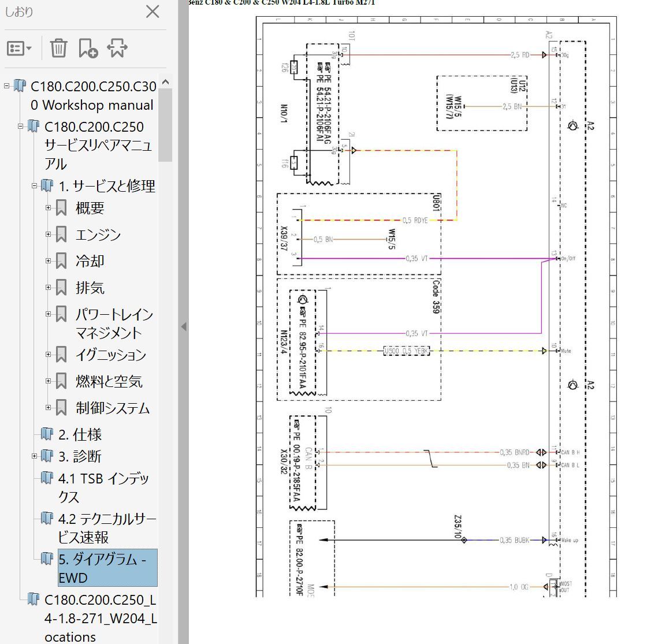This screenshot has height=644, width=647.
Task: Go to the 概要 bookmark
Action: click(90, 209)
